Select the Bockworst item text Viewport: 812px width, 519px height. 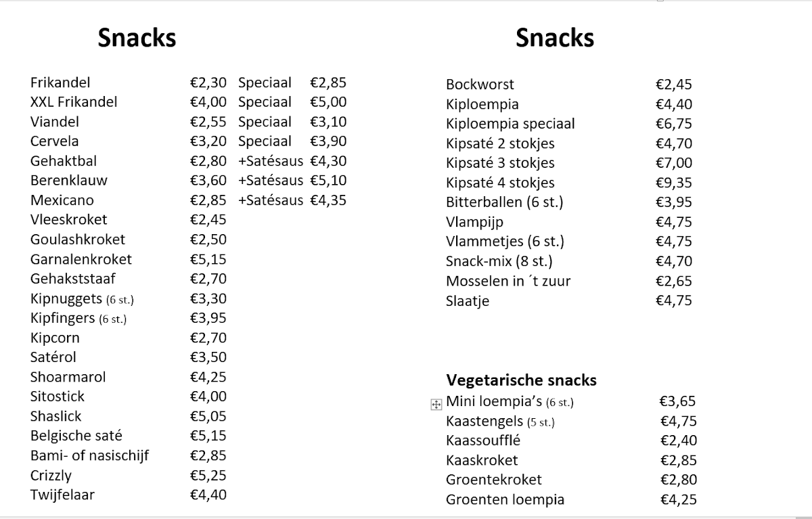pyautogui.click(x=480, y=85)
